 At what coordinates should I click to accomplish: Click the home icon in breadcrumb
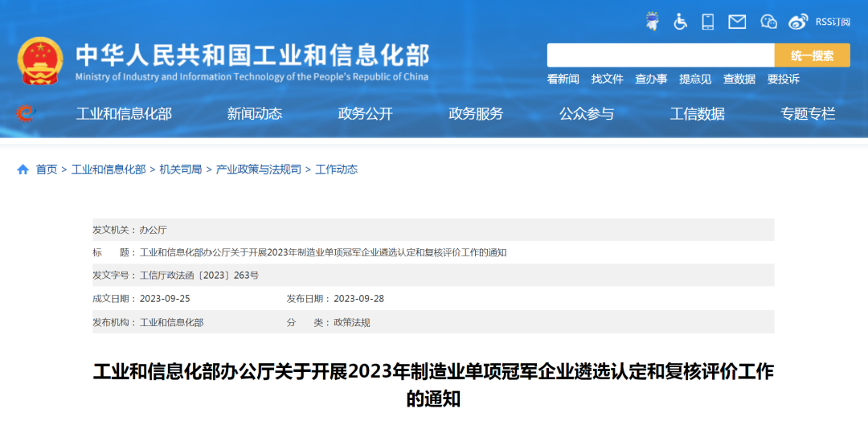[x=23, y=170]
